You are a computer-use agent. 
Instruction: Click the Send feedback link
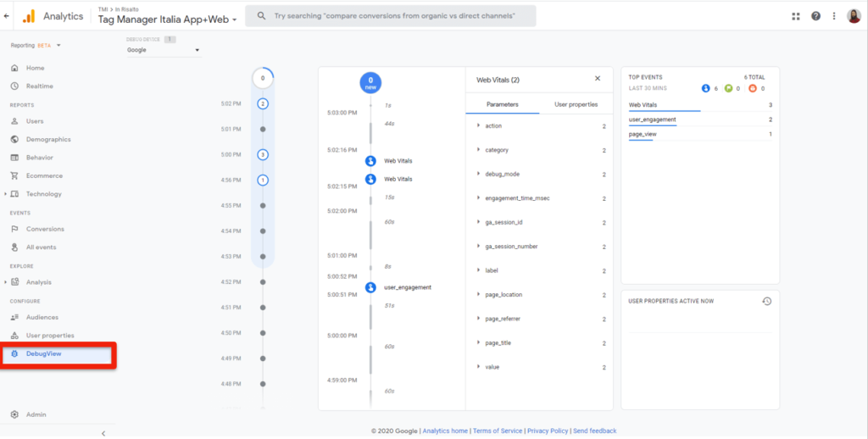pyautogui.click(x=594, y=431)
